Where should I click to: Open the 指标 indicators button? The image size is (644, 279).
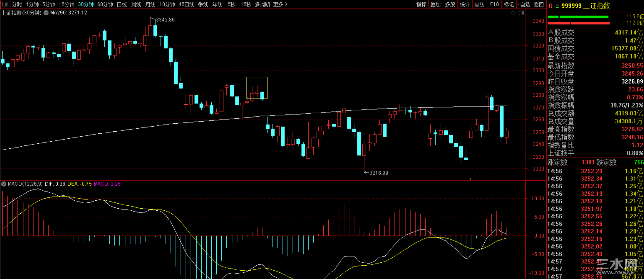click(421, 4)
